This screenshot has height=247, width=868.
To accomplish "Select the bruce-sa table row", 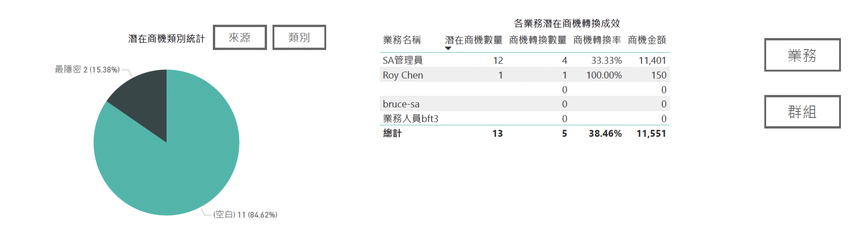I will pyautogui.click(x=524, y=104).
